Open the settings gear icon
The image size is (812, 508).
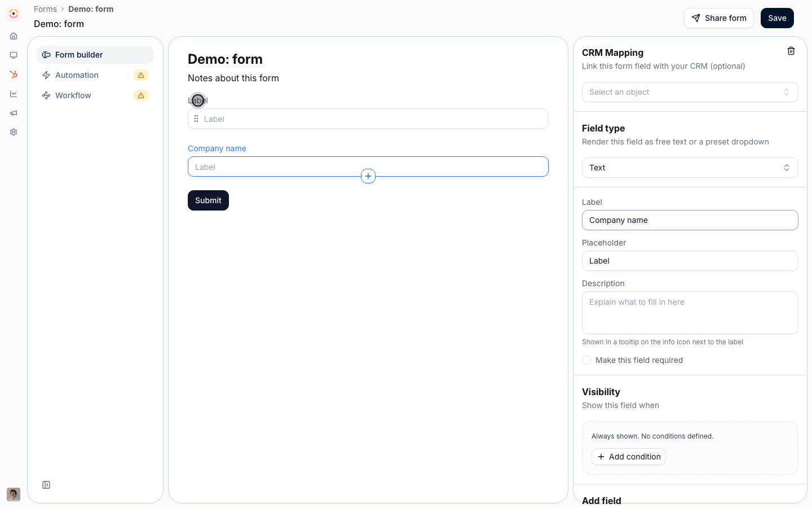click(14, 132)
